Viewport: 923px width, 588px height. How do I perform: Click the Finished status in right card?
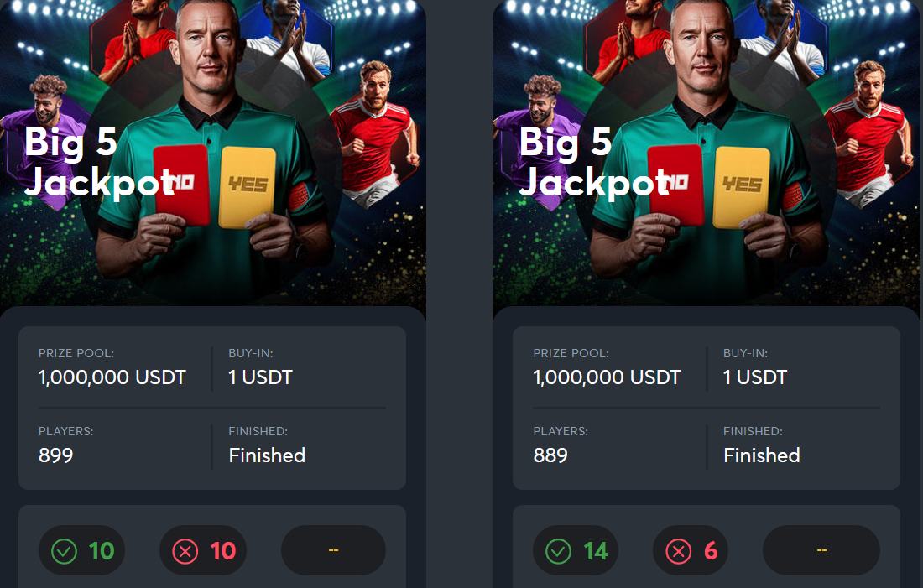762,455
